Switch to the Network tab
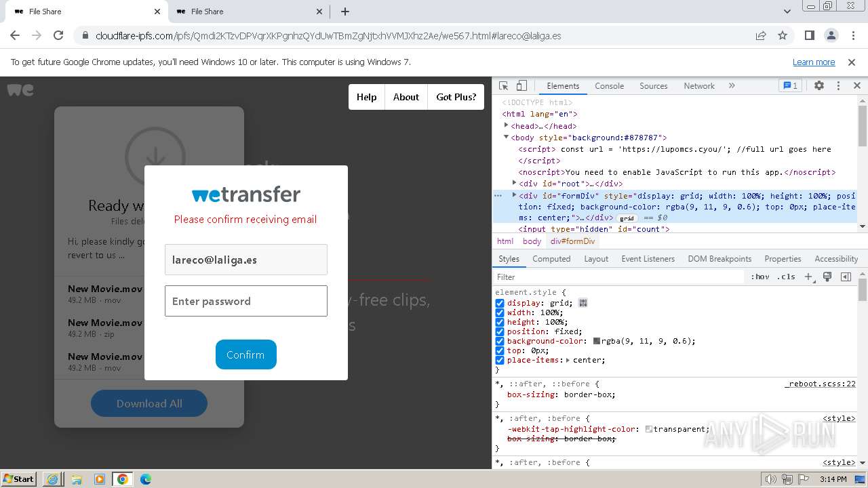The height and width of the screenshot is (488, 868). [x=699, y=86]
